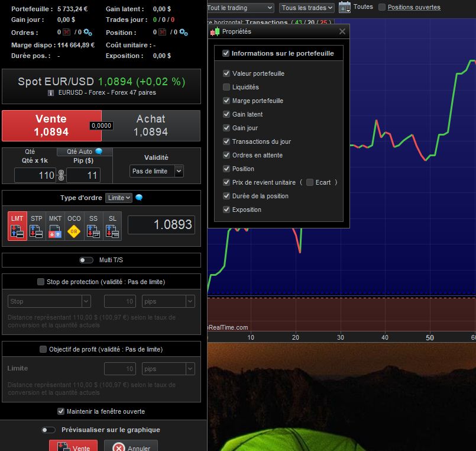Check the Positions ouvertes checkbox
The height and width of the screenshot is (451, 476).
tap(382, 7)
